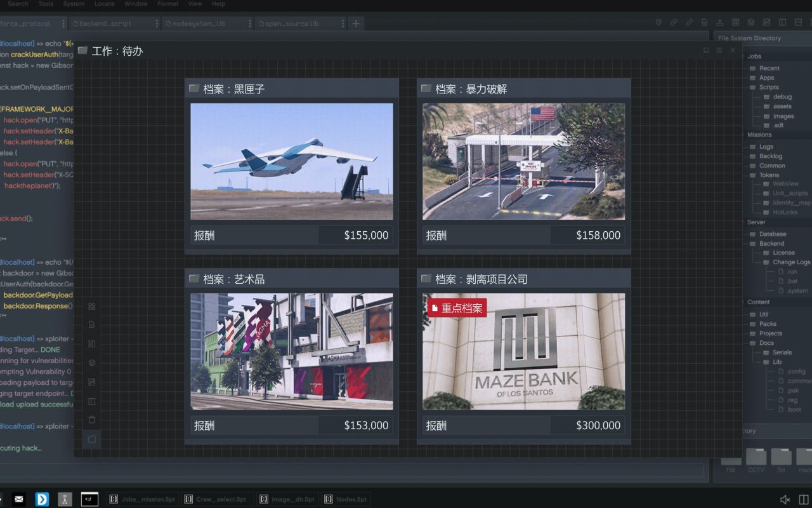
Task: Click the highlighted folder icon in the sidebar
Action: 92,439
